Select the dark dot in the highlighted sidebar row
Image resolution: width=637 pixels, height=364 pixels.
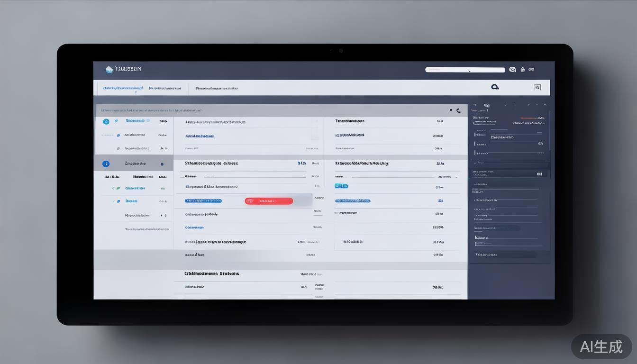coord(162,164)
